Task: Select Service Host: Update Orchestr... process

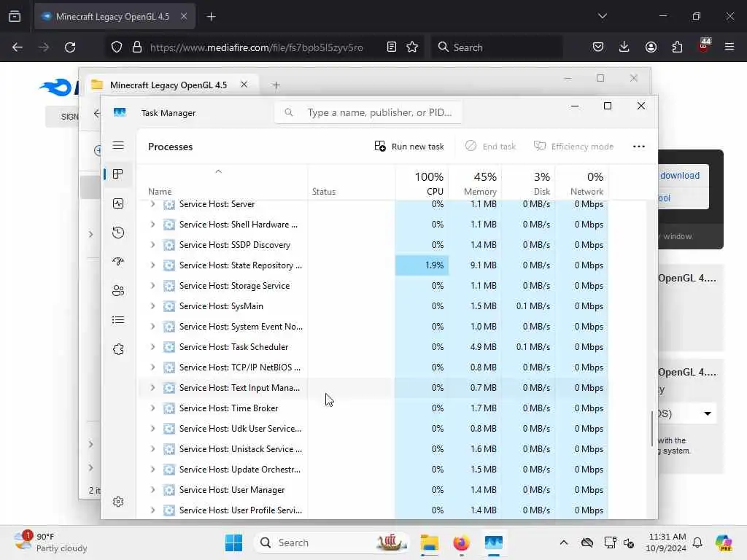Action: pyautogui.click(x=373, y=470)
